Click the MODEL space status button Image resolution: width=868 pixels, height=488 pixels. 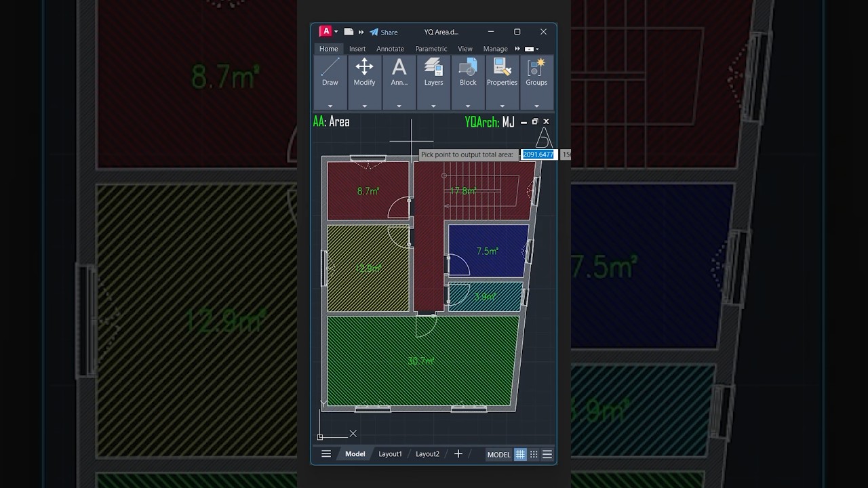pos(498,455)
